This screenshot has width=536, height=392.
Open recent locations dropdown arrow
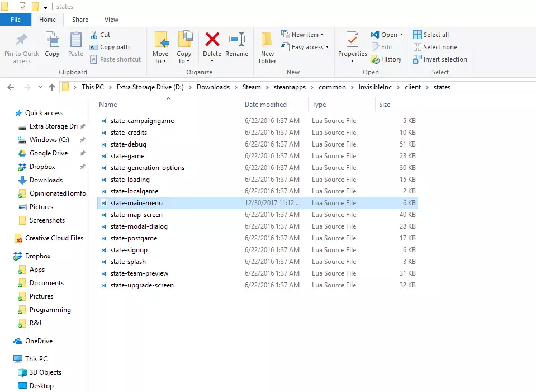tap(40, 87)
